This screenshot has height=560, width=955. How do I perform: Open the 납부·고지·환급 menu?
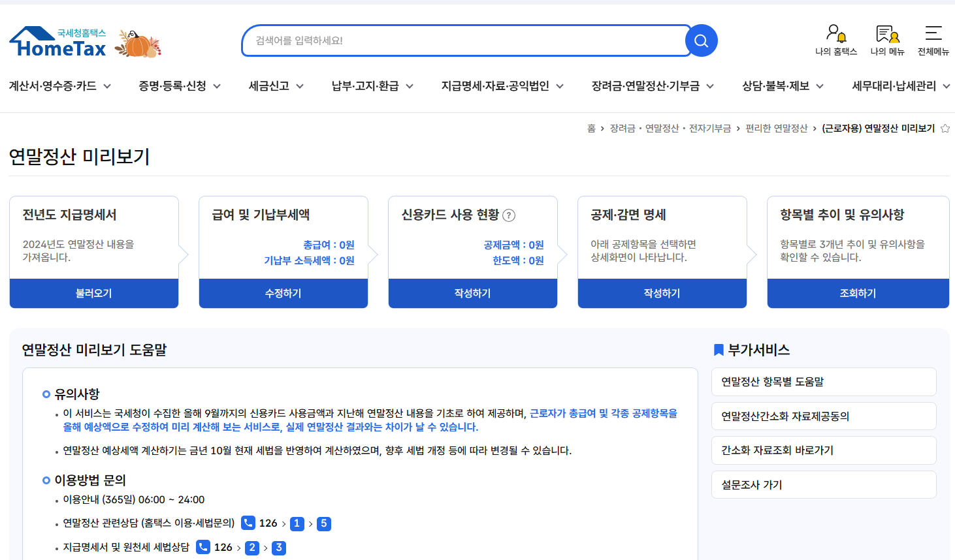(365, 86)
